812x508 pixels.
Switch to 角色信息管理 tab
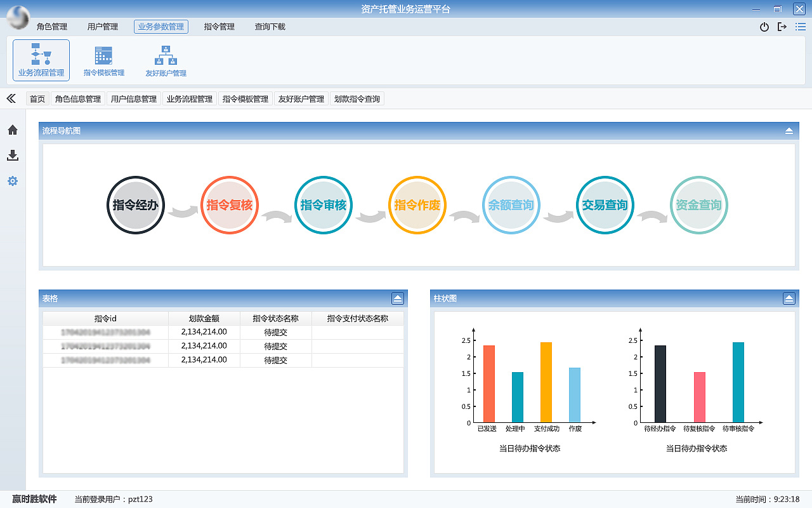(x=78, y=99)
